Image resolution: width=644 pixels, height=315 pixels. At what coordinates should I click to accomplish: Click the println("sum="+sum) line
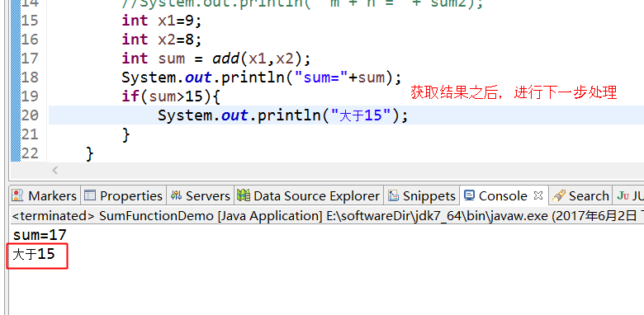(x=261, y=78)
